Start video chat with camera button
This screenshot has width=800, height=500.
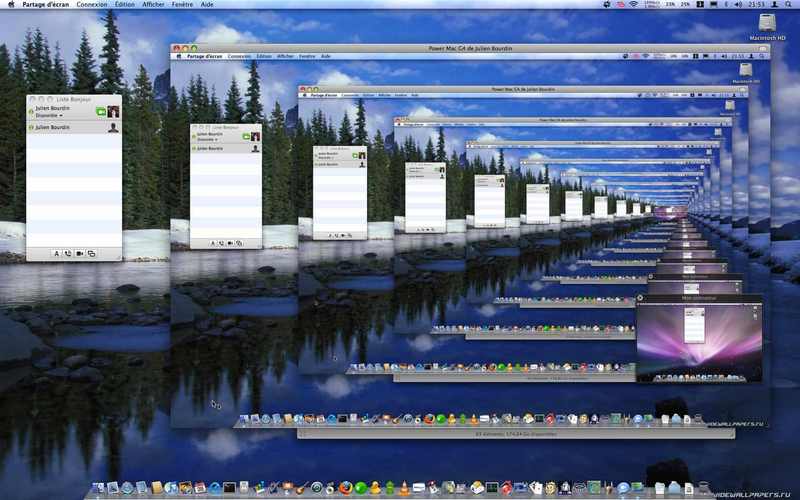coord(80,254)
